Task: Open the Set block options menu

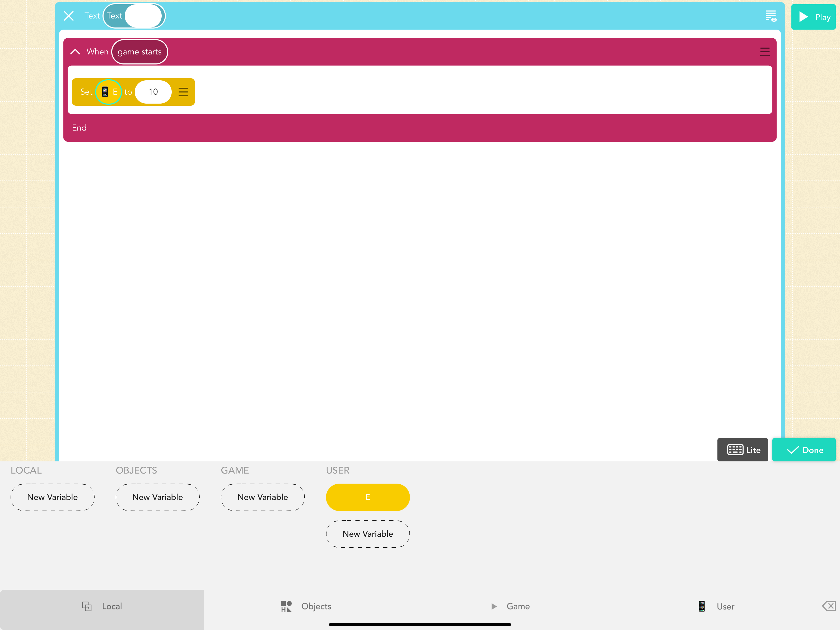Action: pos(183,92)
